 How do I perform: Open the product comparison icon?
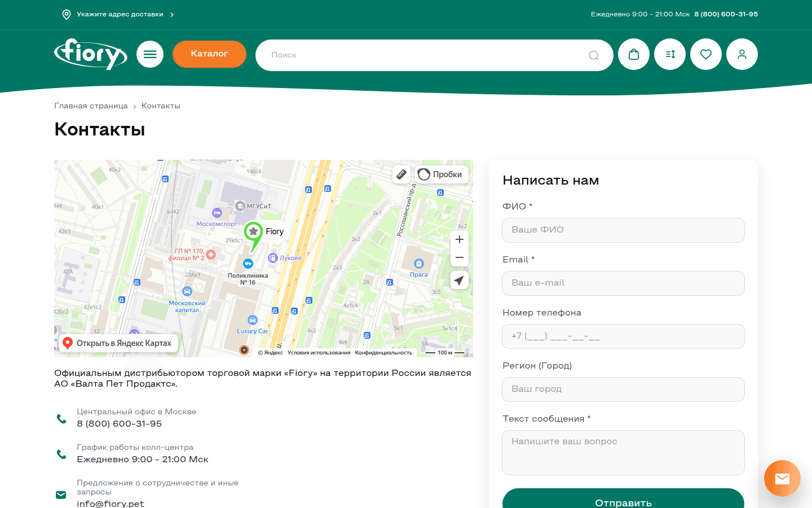670,54
